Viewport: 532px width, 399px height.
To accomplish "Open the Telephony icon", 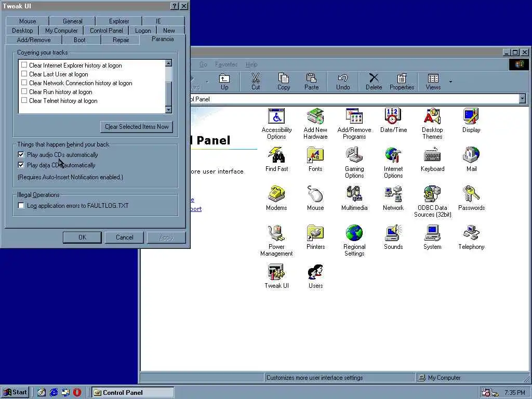I will coord(471,237).
